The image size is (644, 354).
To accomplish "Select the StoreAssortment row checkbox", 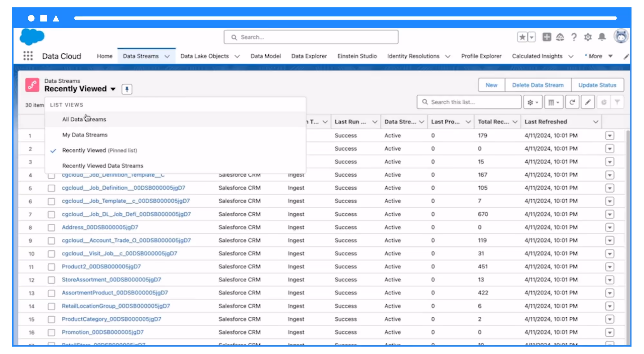I will 51,280.
